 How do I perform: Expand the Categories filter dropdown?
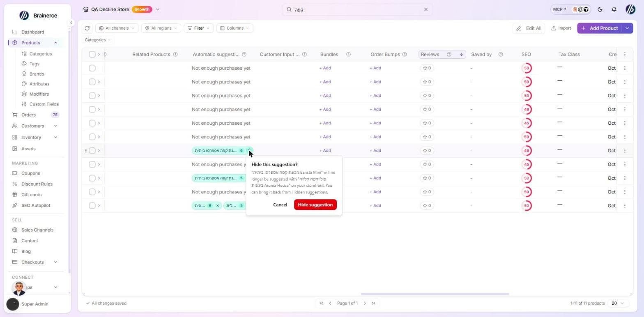(98, 40)
